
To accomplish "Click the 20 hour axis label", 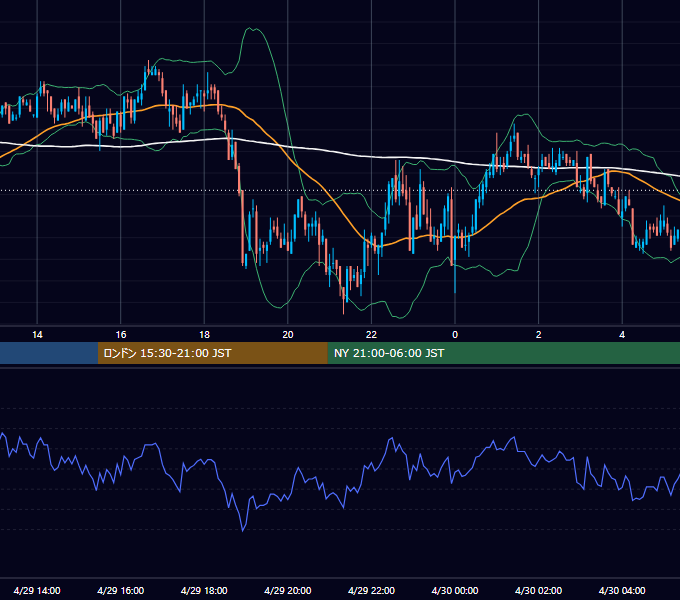I will [x=288, y=335].
